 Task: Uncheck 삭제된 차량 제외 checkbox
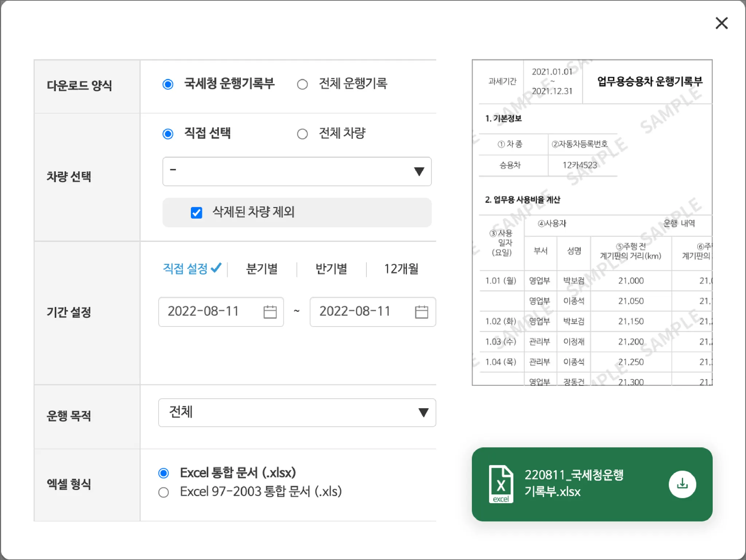(196, 212)
